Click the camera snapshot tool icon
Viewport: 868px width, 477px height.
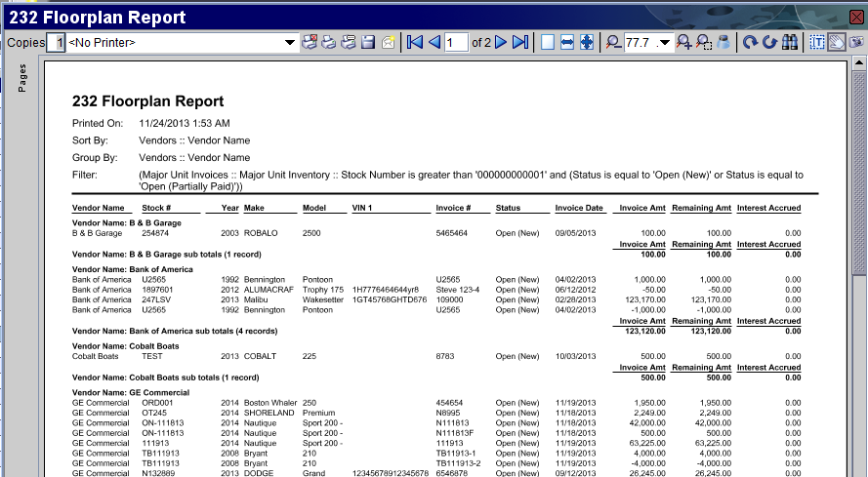click(x=856, y=42)
